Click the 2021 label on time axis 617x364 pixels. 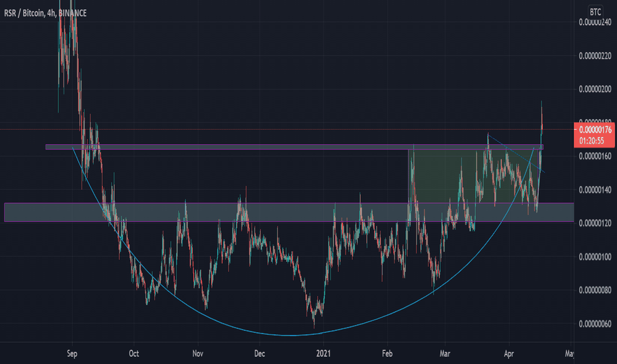point(324,353)
